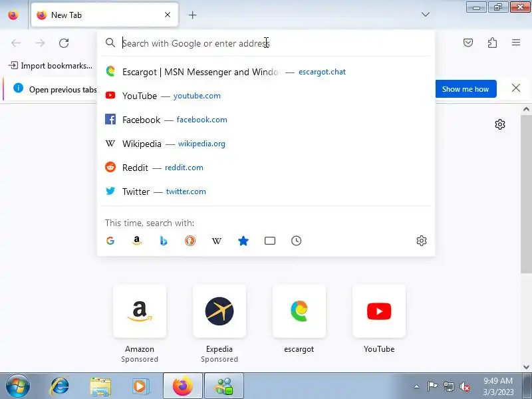532x399 pixels.
Task: Select the Twitter suggestion in dropdown
Action: 266,192
